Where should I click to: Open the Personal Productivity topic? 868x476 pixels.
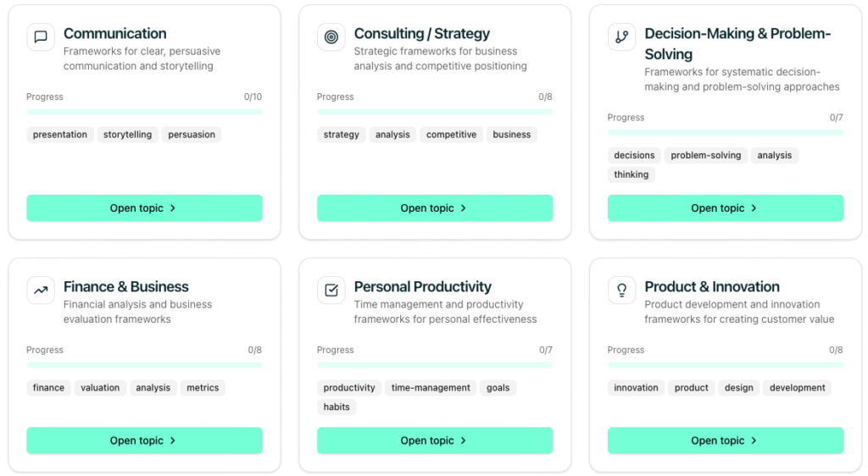(x=435, y=440)
